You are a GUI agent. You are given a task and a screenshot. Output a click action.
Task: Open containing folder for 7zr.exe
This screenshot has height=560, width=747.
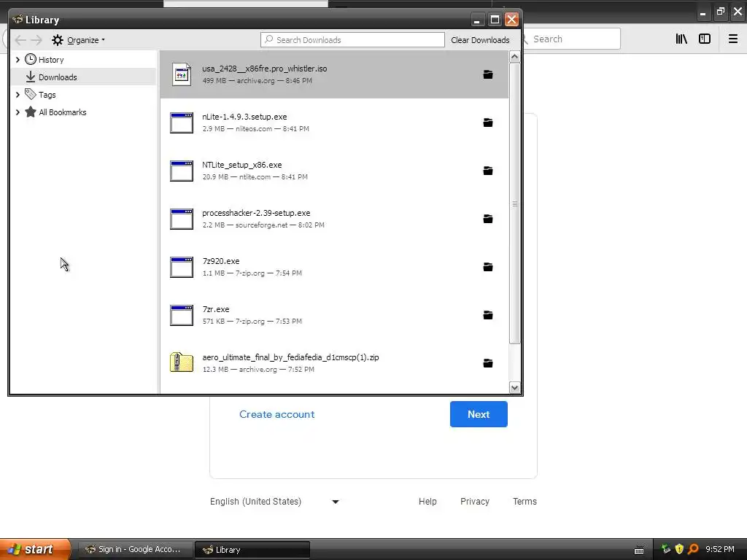pyautogui.click(x=488, y=315)
